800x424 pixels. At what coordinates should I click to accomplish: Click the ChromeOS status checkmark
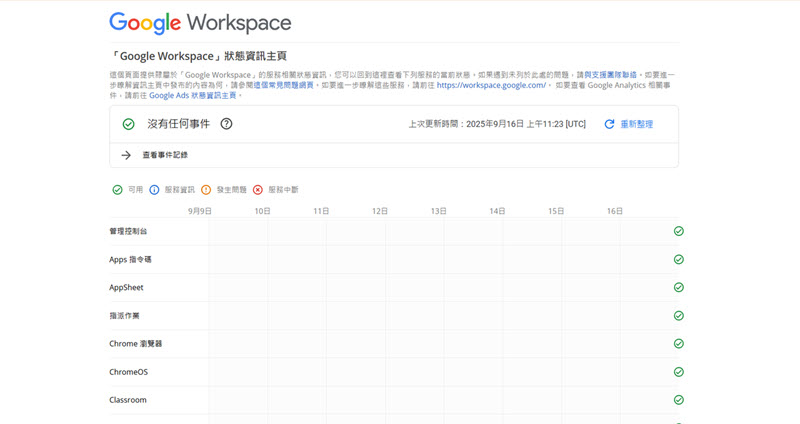coord(678,371)
